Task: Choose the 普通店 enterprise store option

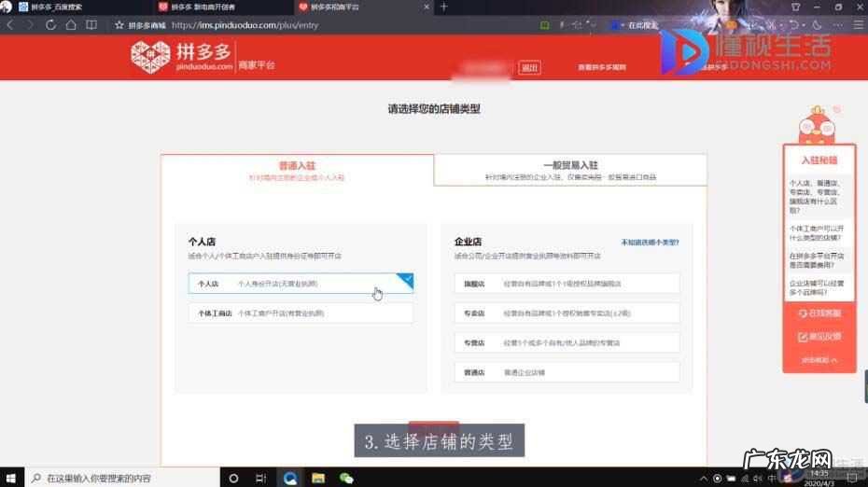Action: [567, 372]
